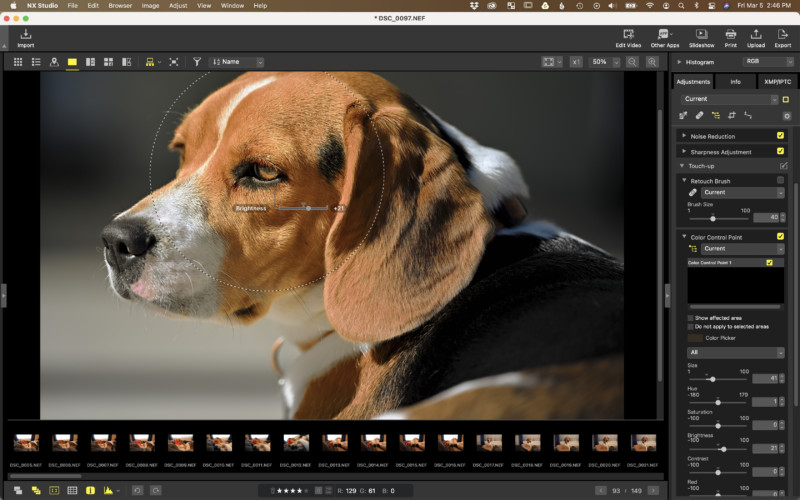Enable Retouch Brush checkbox
The image size is (800, 500).
click(x=780, y=180)
